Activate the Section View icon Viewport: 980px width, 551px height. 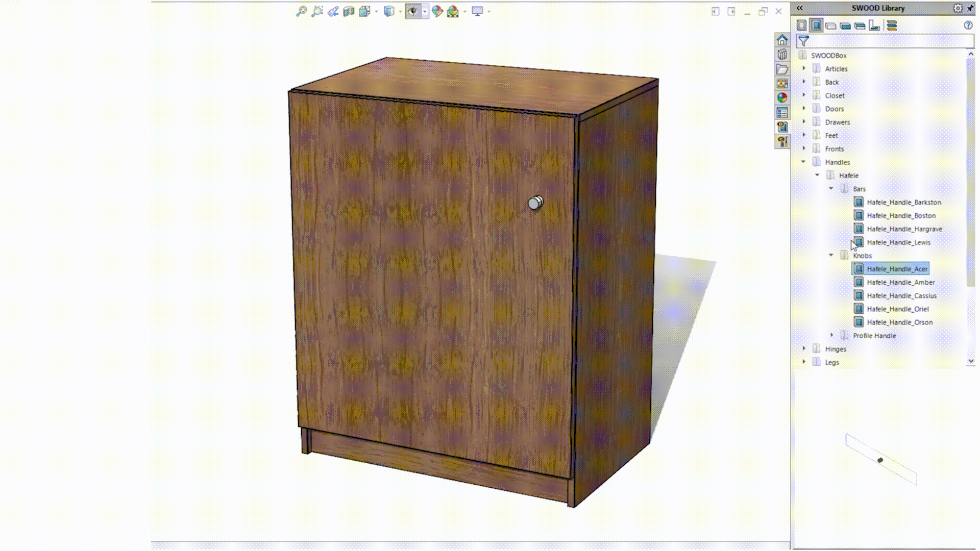click(x=349, y=11)
